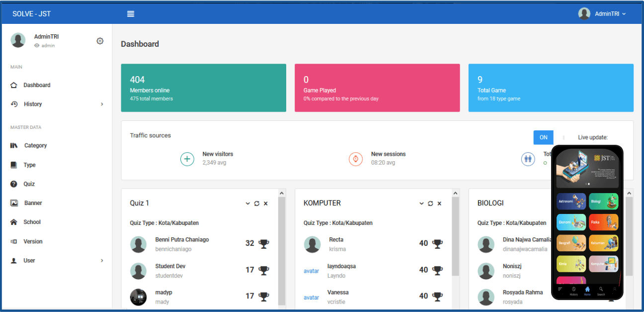Click the hamburger menu icon in top bar
The width and height of the screenshot is (644, 312).
pyautogui.click(x=131, y=14)
